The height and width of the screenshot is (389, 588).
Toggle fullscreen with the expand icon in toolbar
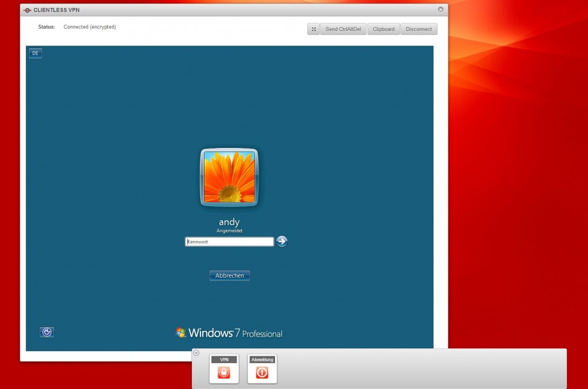(313, 29)
